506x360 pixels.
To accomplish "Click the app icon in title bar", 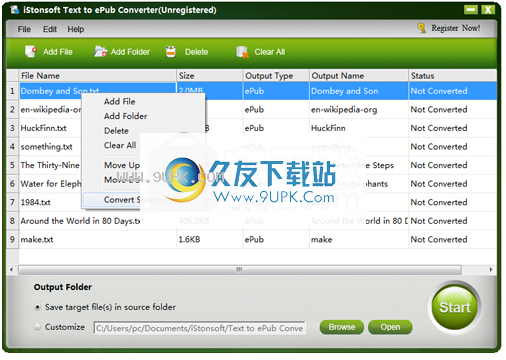I will [14, 10].
